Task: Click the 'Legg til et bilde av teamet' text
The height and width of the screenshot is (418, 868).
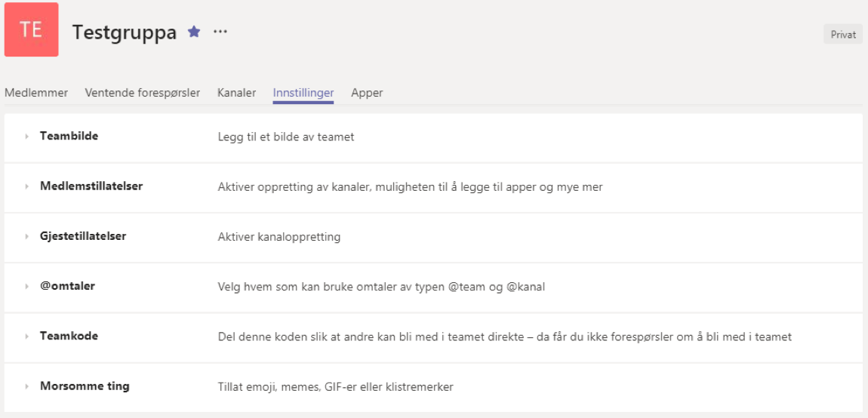Action: [x=286, y=137]
